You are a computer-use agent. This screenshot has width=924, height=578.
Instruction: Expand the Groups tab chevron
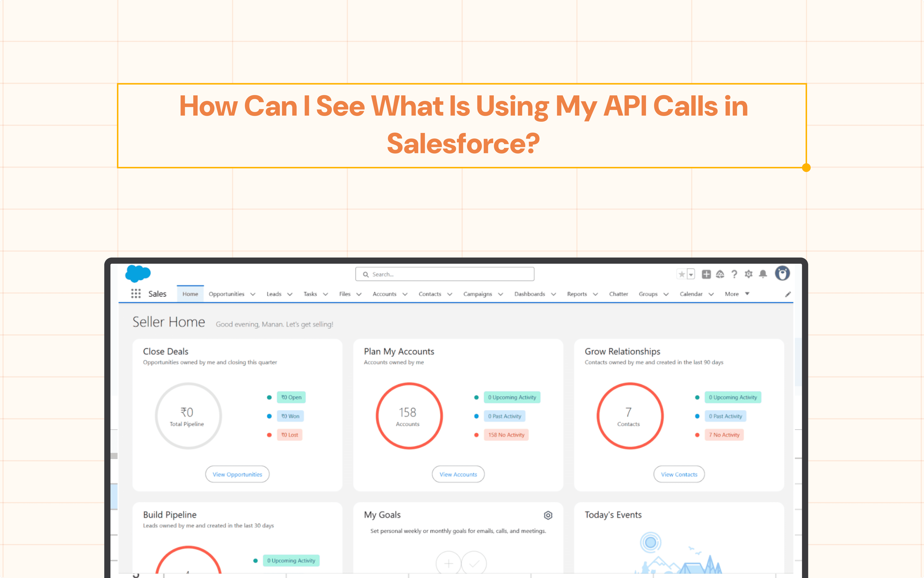click(666, 294)
